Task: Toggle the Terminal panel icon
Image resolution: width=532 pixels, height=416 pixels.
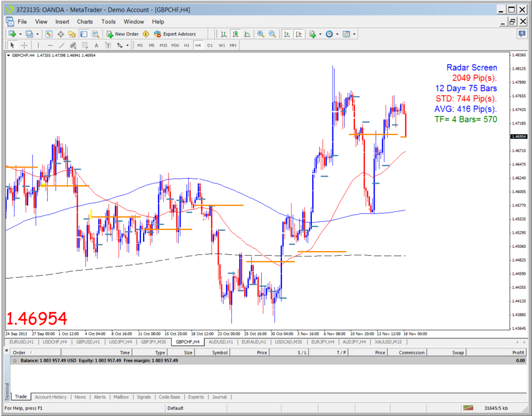Action: [84, 34]
